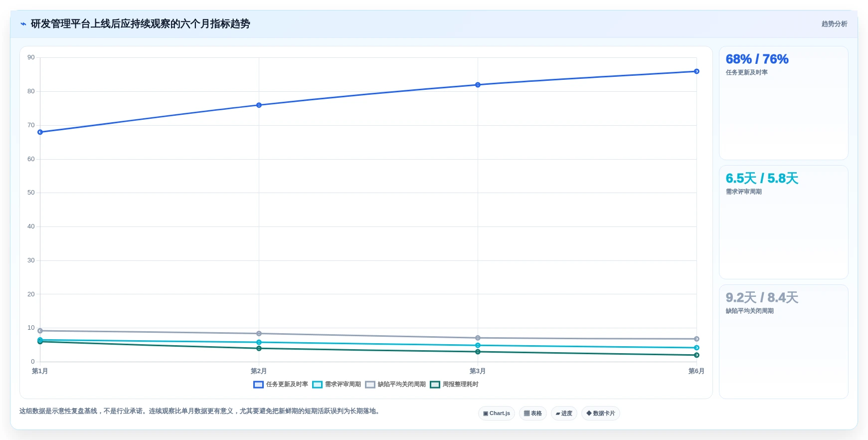Click the chart title 研发管理平台上线后应持续观察的六个月指标趋势
The image size is (868, 440).
coord(140,24)
